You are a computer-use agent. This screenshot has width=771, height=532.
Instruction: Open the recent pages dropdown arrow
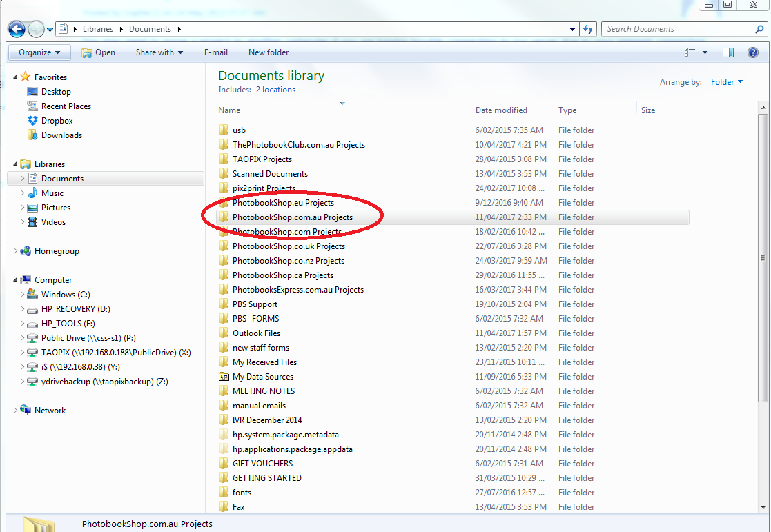50,30
